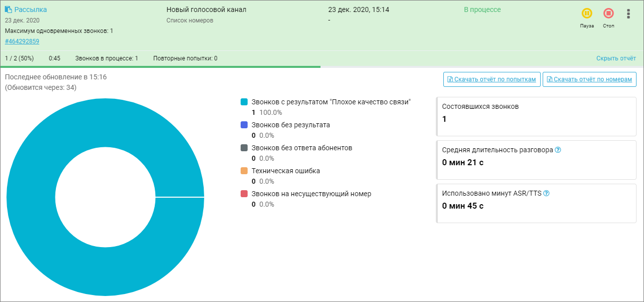Stop the campaign with Стоп button

608,13
